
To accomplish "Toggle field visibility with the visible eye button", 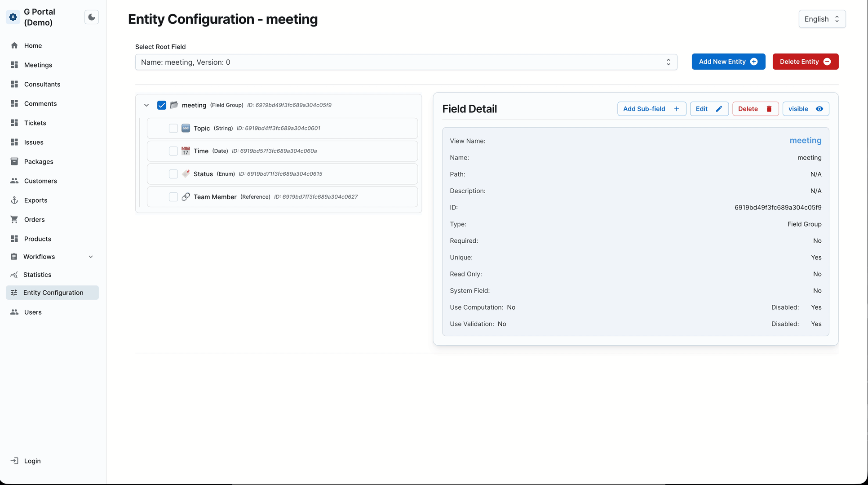I will (805, 108).
